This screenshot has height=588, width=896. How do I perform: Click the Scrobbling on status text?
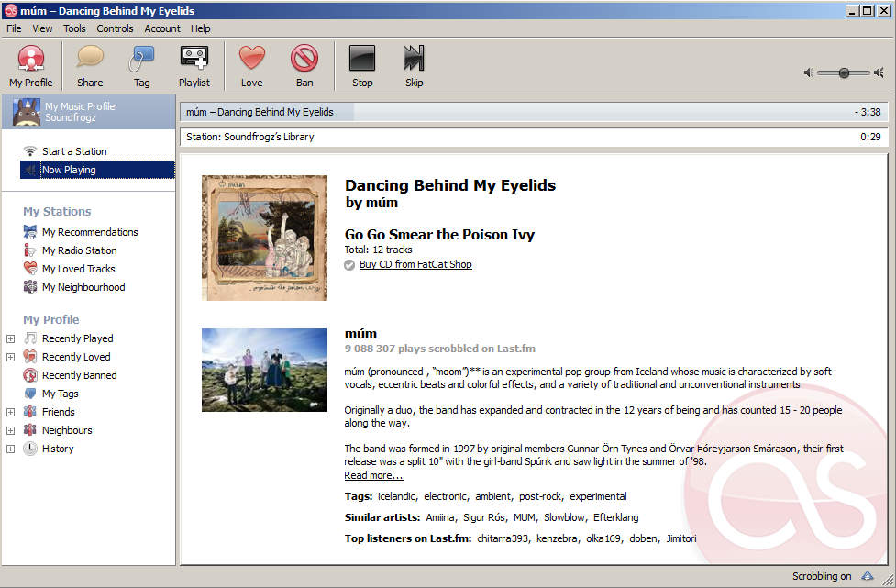coord(822,576)
